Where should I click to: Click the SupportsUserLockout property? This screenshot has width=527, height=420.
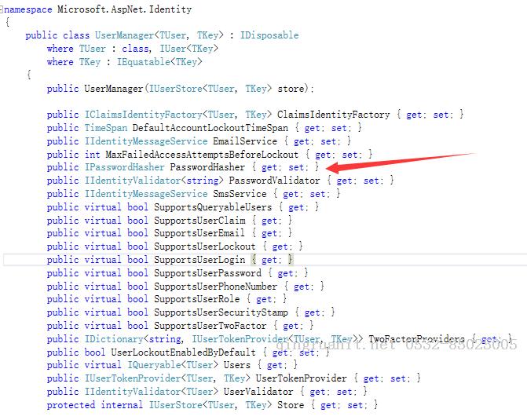(205, 247)
